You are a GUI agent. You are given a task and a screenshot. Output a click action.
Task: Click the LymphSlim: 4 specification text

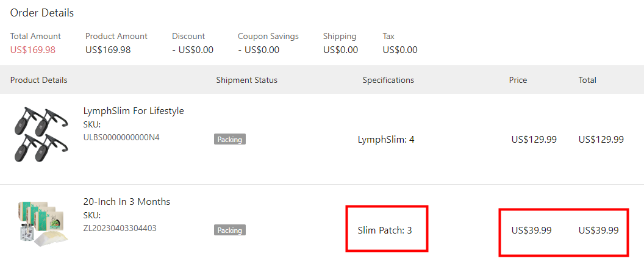(x=386, y=140)
